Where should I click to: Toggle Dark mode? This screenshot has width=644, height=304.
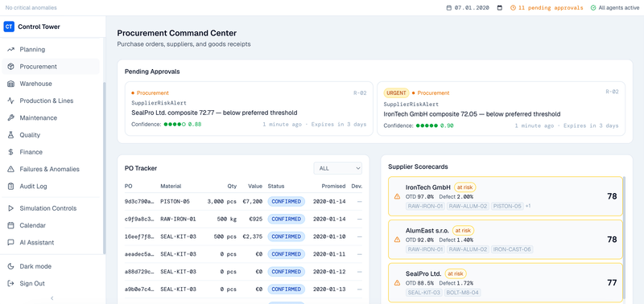tap(50, 266)
